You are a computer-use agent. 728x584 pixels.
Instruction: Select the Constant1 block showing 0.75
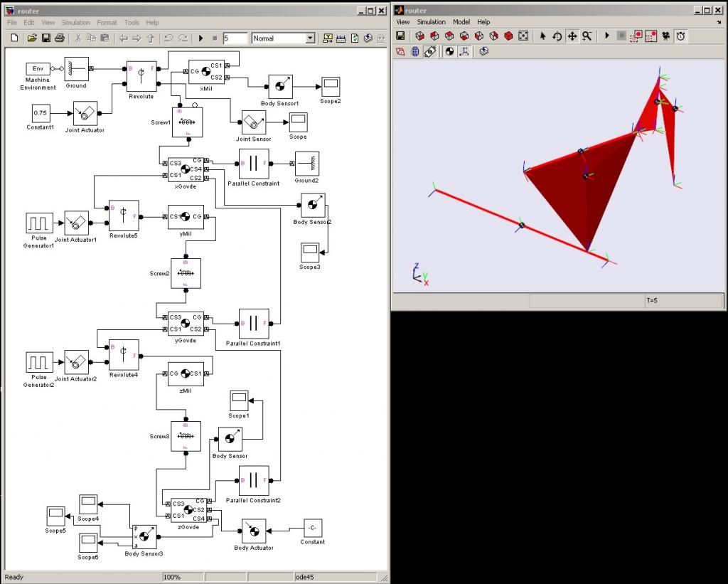(x=41, y=113)
